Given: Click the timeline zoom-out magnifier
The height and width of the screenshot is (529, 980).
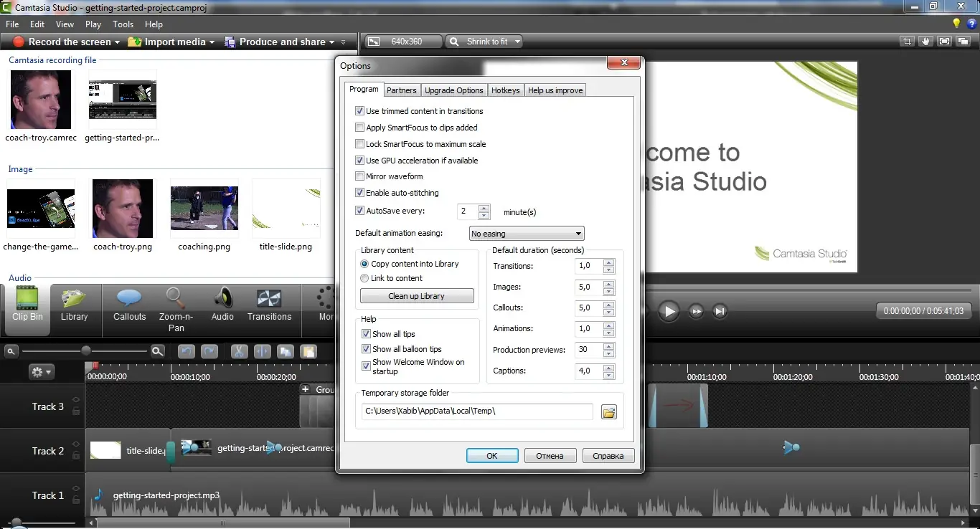Looking at the screenshot, I should (x=11, y=351).
